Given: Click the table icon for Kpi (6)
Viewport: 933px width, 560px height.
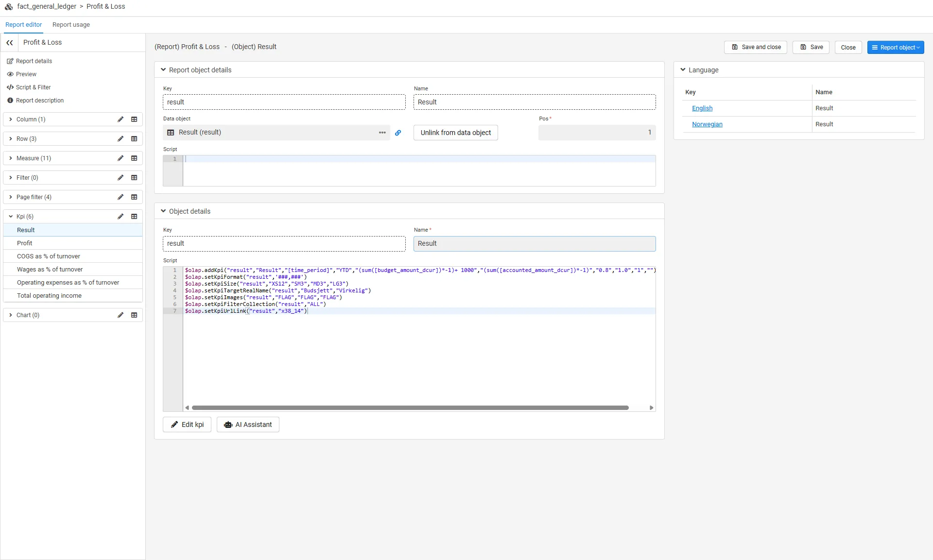Looking at the screenshot, I should 134,217.
